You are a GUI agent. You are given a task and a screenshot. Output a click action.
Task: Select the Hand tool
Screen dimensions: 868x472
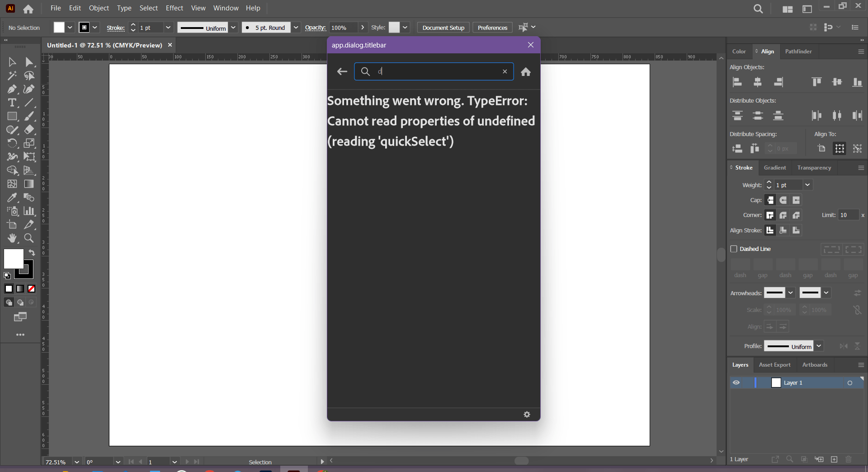[12, 238]
